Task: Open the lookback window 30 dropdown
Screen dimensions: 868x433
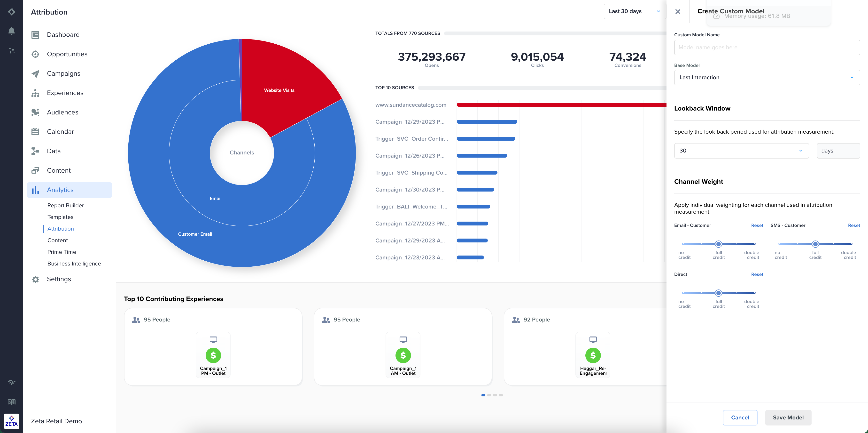Action: coord(741,151)
